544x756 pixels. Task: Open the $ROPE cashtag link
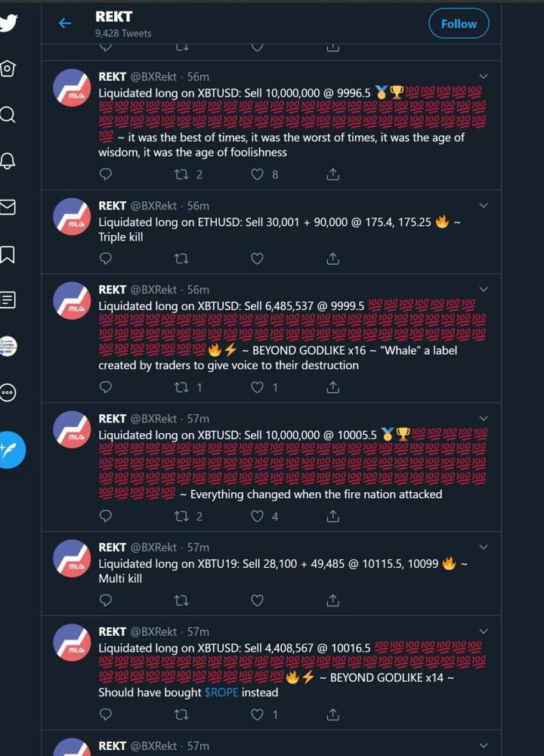point(221,692)
